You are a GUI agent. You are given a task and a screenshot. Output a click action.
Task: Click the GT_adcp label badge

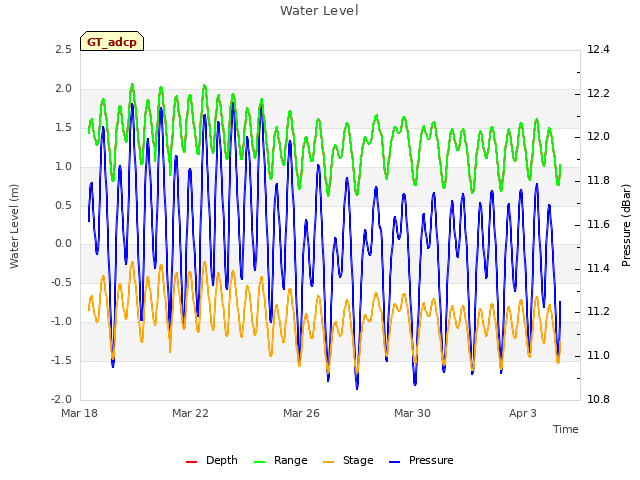(x=112, y=41)
